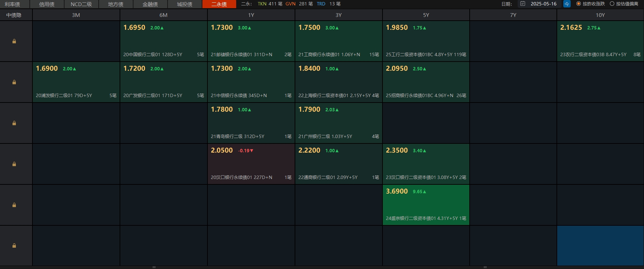Switch to the 信用债 tab
644x269 pixels.
(47, 4)
